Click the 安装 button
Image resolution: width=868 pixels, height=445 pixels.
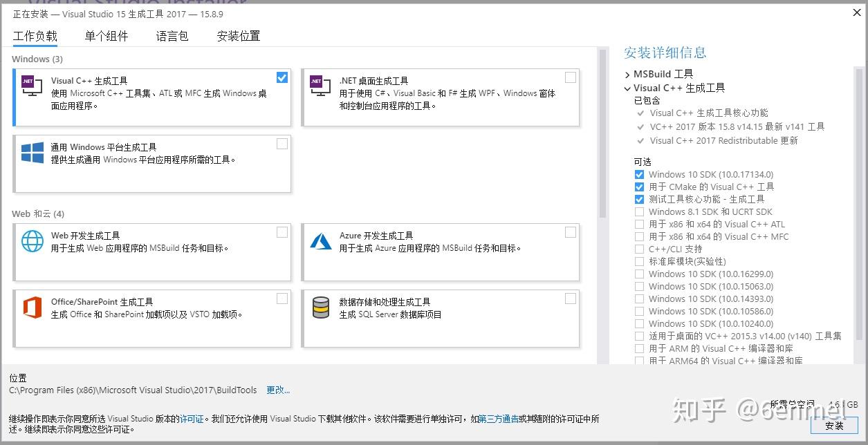coord(835,426)
